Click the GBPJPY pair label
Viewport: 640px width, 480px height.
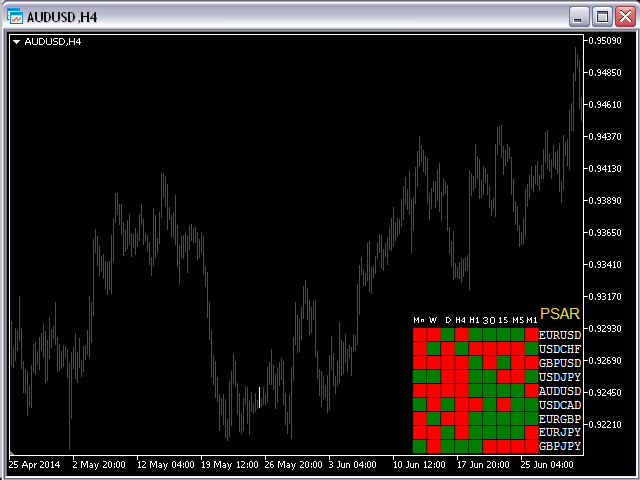(x=560, y=446)
